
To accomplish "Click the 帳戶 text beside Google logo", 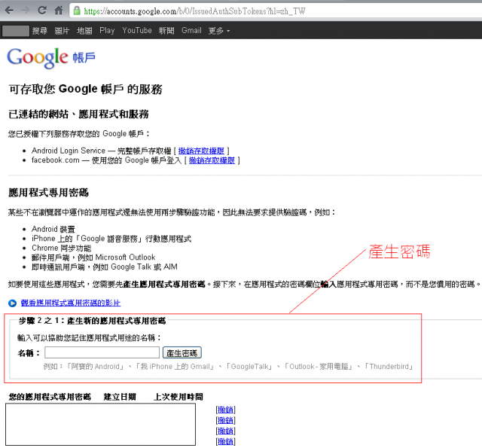I will 84,57.
